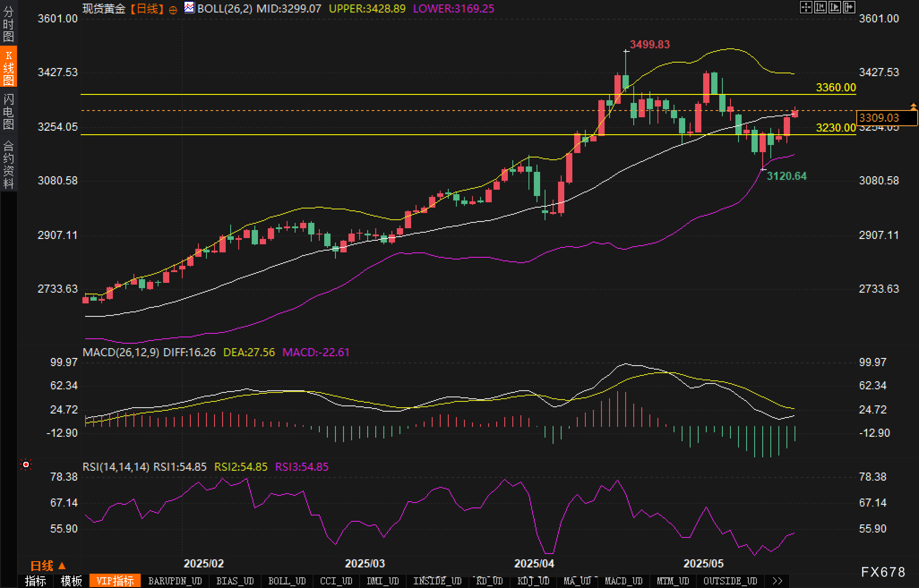This screenshot has height=588, width=919.
Task: Switch to 分时图 time-share view
Action: pos(9,23)
